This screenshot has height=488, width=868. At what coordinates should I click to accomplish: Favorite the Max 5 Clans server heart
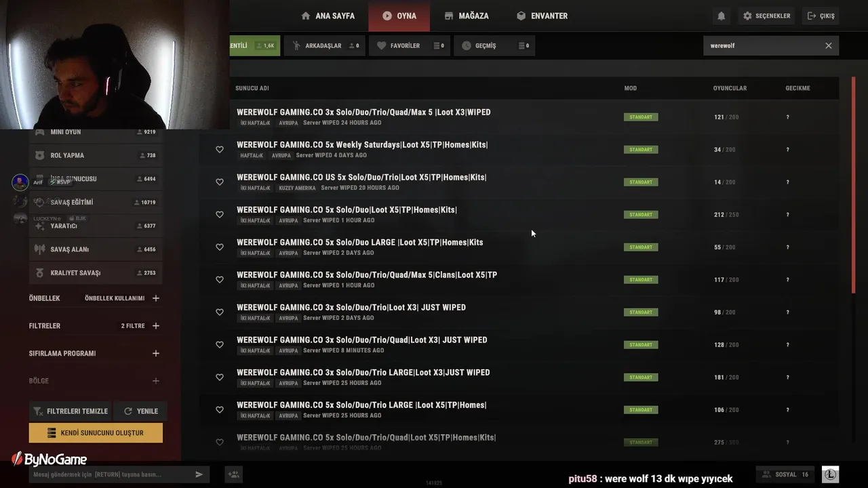[x=220, y=280]
